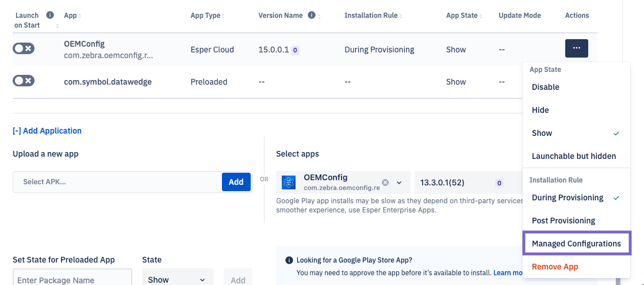Image resolution: width=644 pixels, height=285 pixels.
Task: Open Managed Configurations
Action: coord(576,244)
